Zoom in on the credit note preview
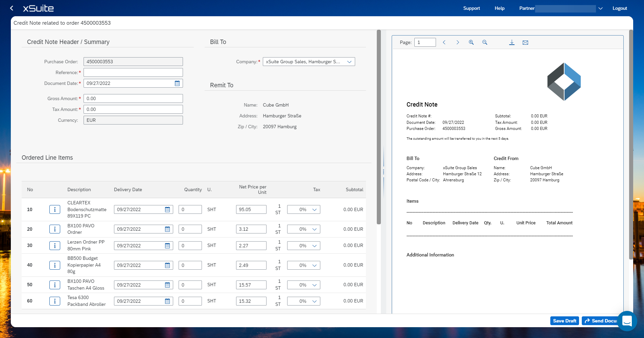Image resolution: width=644 pixels, height=338 pixels. (471, 42)
